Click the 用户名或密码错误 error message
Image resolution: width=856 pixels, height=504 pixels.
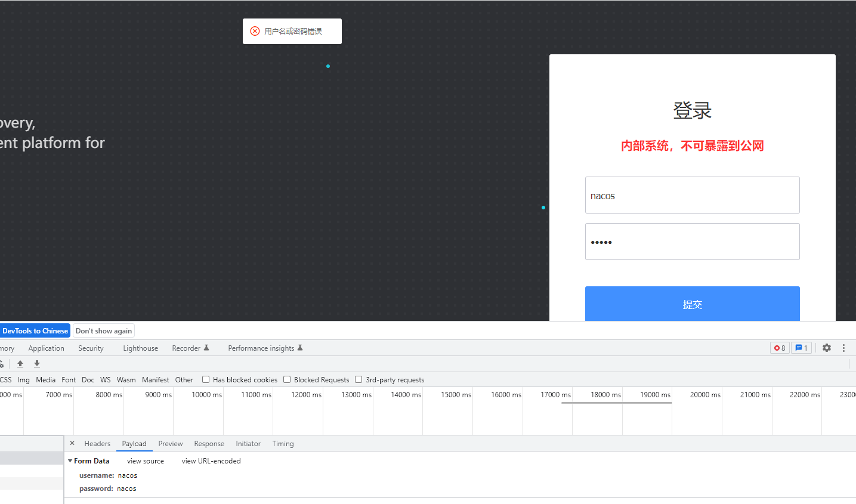pos(293,31)
